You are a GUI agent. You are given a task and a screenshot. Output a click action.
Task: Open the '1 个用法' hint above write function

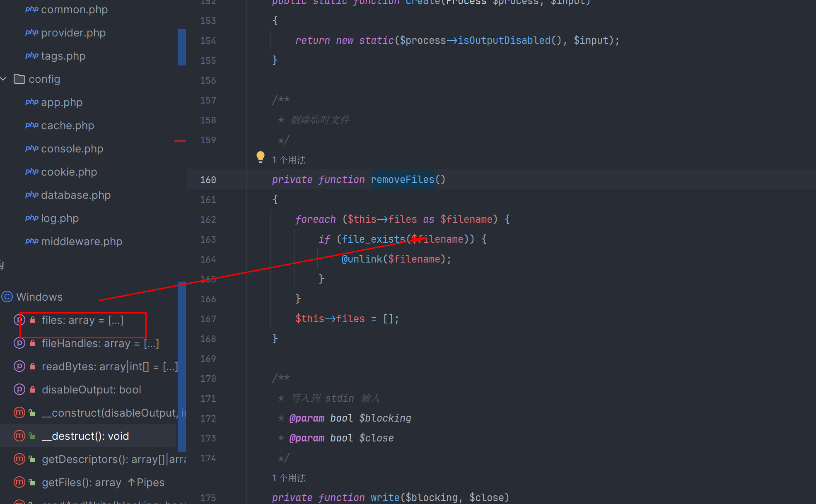(289, 478)
